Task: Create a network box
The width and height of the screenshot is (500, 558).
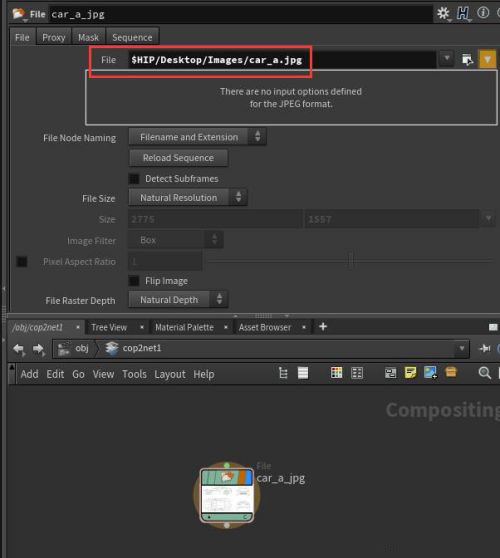Action: [x=390, y=373]
